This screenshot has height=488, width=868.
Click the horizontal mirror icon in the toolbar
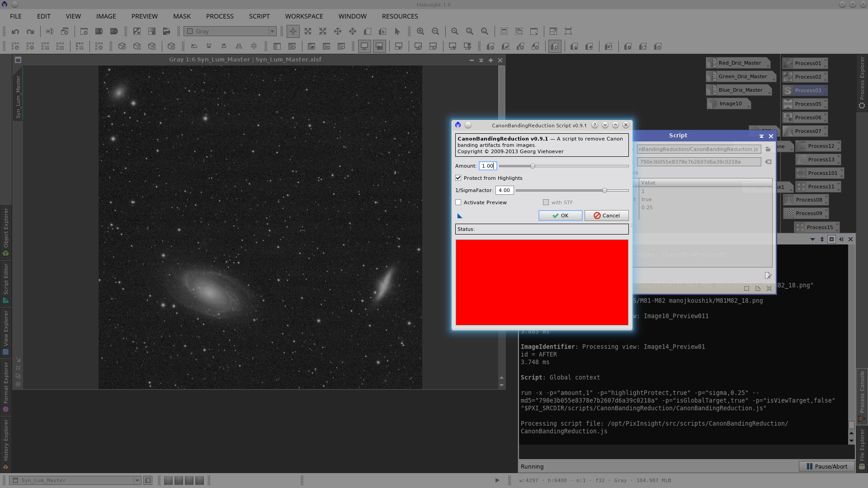pyautogui.click(x=239, y=46)
